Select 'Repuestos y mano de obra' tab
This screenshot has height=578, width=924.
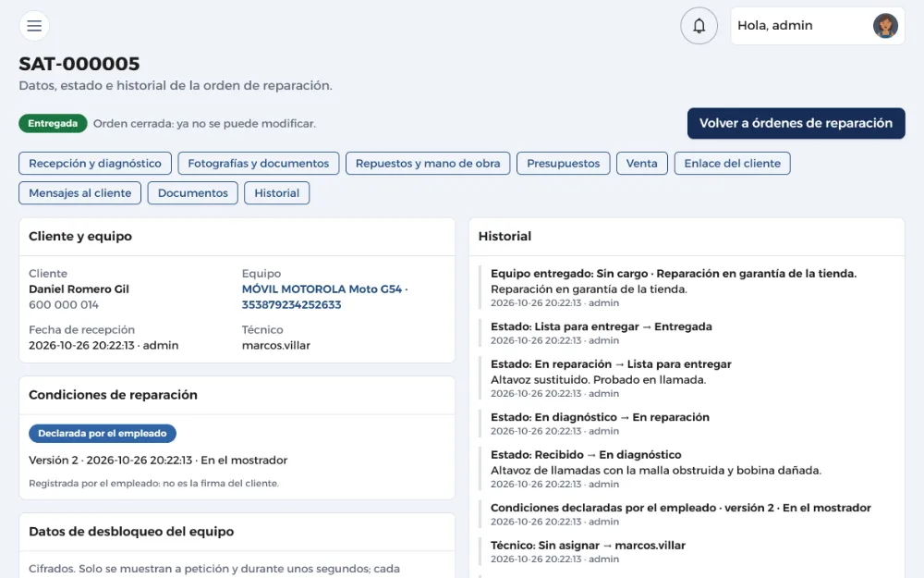[428, 164]
